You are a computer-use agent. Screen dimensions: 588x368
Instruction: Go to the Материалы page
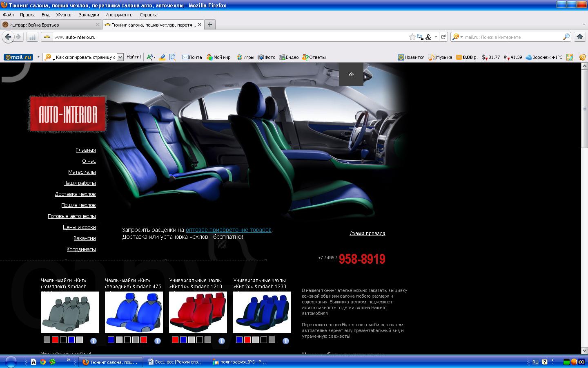[82, 172]
